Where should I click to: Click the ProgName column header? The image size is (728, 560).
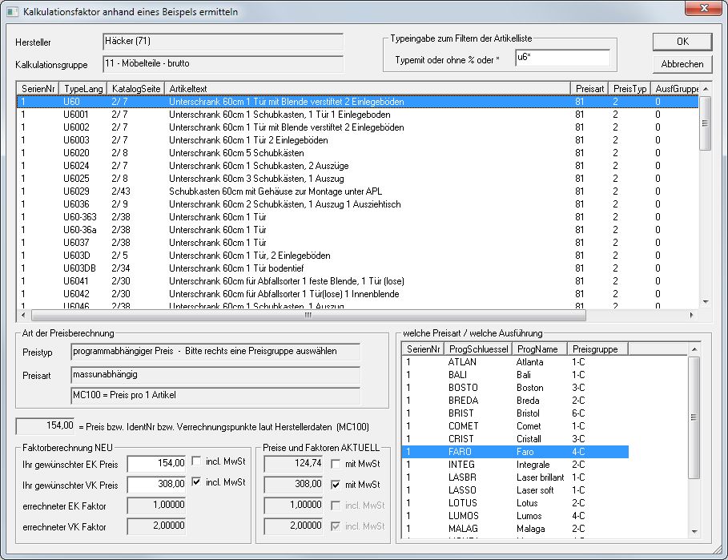pos(540,348)
